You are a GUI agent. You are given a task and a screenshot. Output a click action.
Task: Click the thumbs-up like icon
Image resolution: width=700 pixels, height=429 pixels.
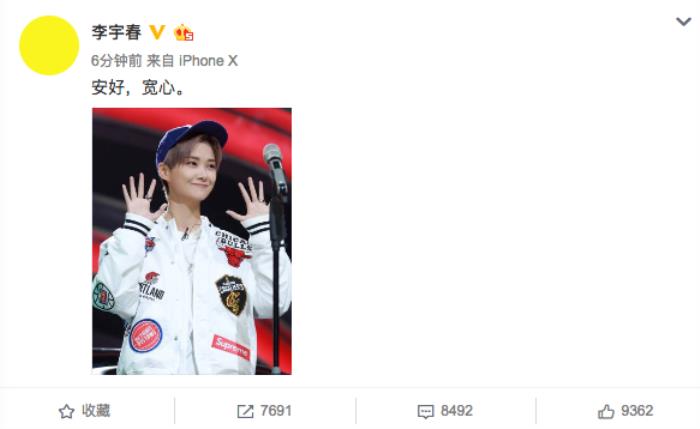coord(606,411)
